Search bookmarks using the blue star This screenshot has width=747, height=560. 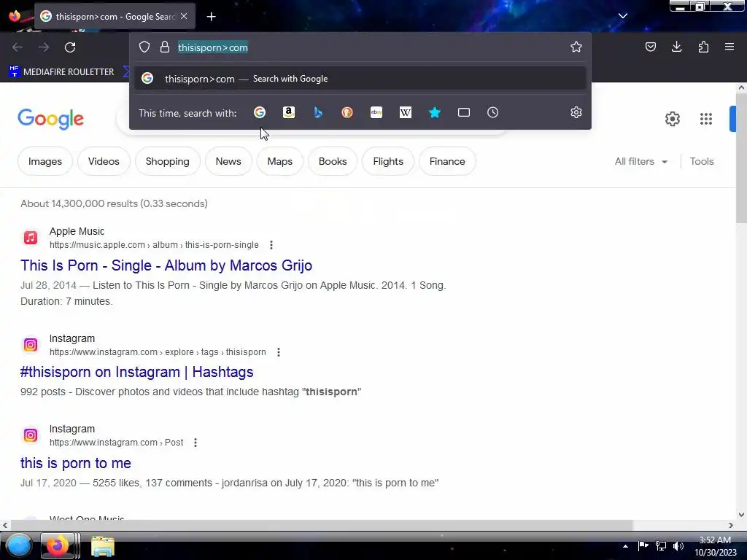click(x=435, y=112)
